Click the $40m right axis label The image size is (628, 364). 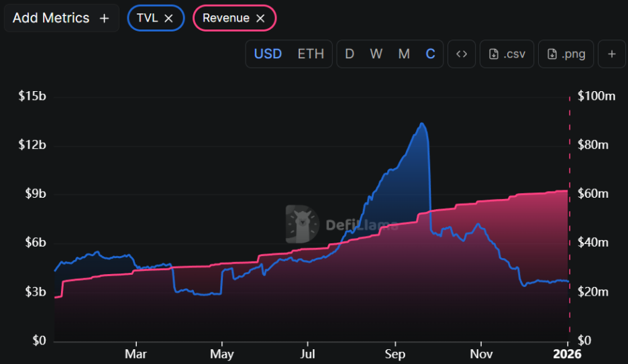coord(592,243)
